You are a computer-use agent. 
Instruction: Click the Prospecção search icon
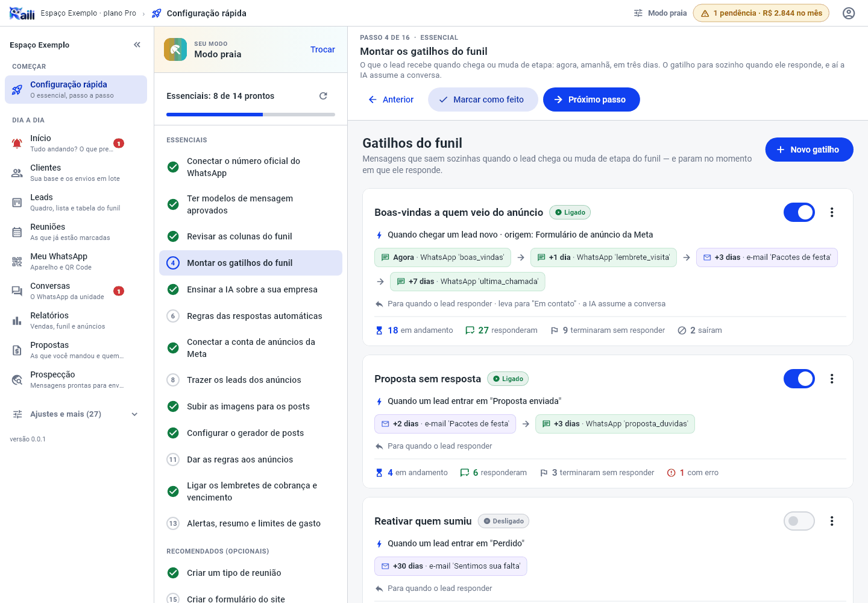[17, 380]
